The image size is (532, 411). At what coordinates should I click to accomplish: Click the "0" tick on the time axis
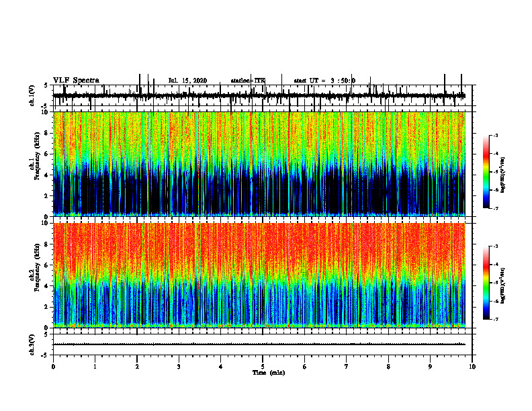pos(53,367)
